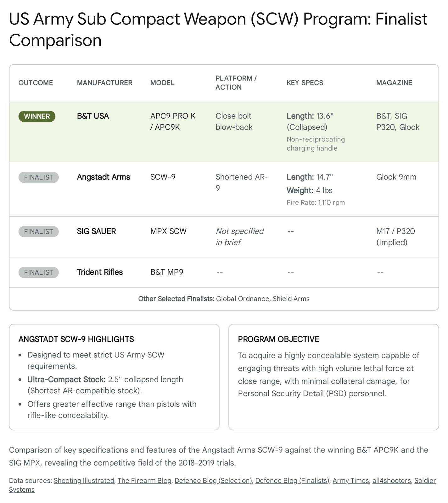Click the Program Objective card heading
448x503 pixels.
pos(278,339)
